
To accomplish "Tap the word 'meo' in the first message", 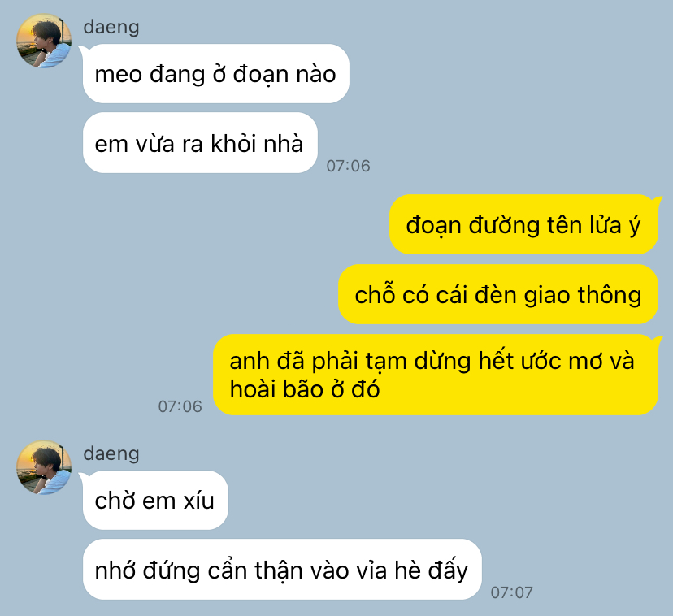I will tap(119, 75).
